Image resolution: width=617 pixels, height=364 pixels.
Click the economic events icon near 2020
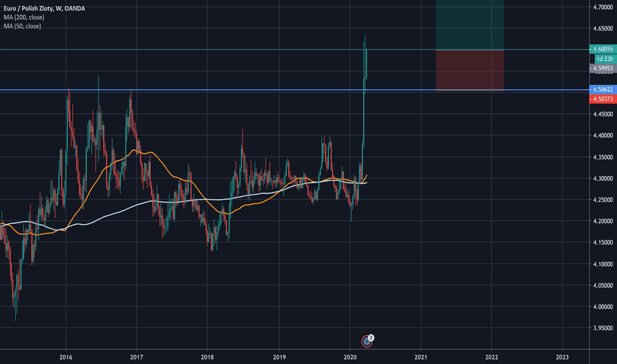click(x=367, y=341)
